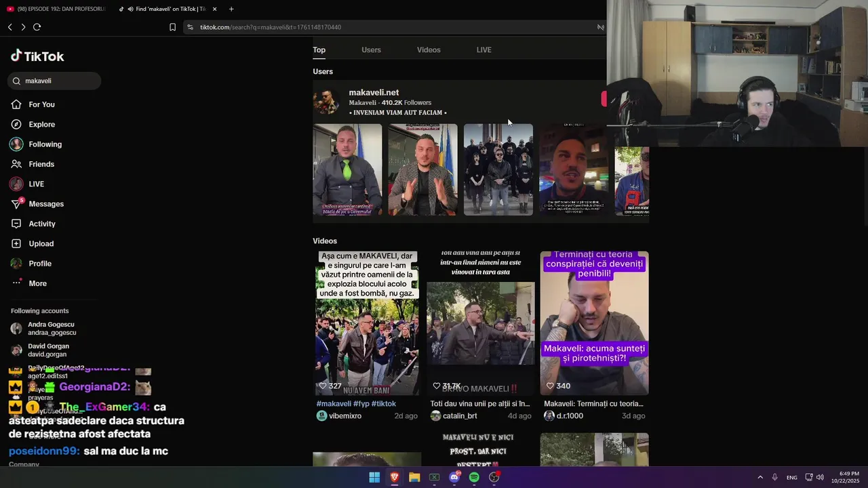Open the Explore page
The image size is (868, 488).
(41, 124)
